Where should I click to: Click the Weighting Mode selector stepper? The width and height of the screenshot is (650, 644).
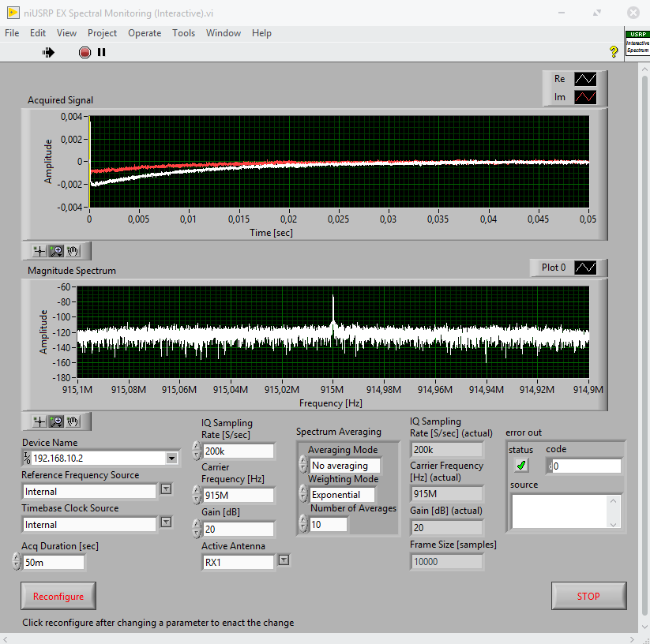[303, 494]
